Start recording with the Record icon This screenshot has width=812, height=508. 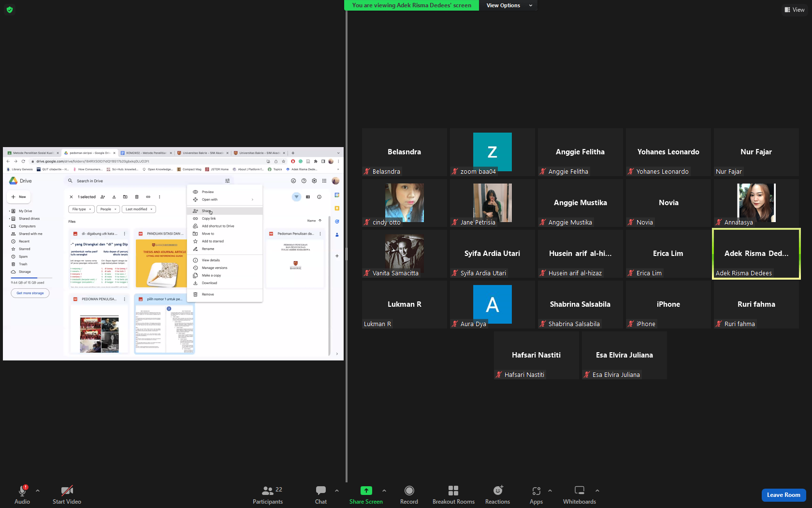pos(409,491)
